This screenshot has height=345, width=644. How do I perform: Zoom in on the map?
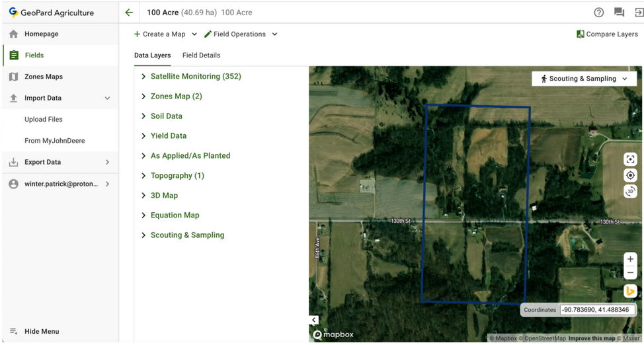(x=630, y=259)
